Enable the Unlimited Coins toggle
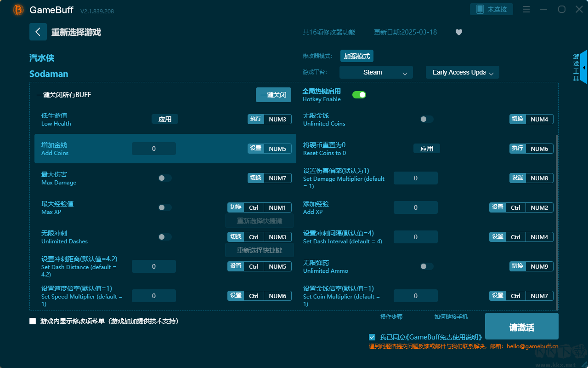 [x=427, y=119]
